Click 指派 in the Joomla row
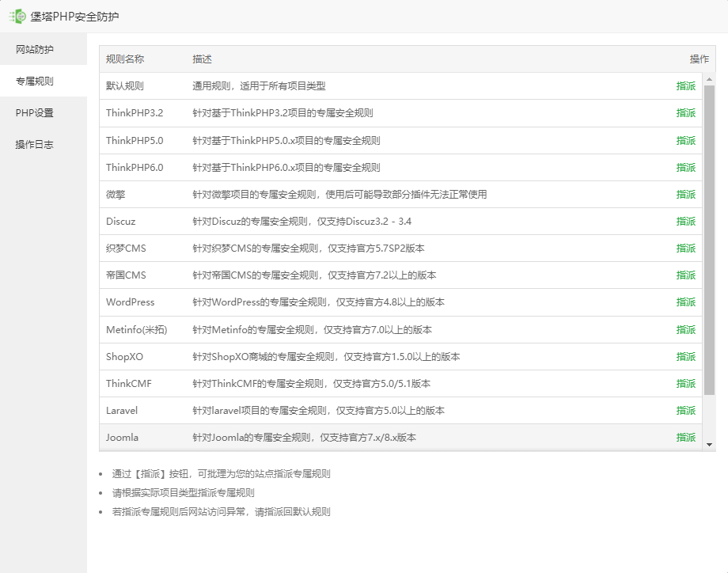Screen dimensions: 728x573 pyautogui.click(x=686, y=437)
